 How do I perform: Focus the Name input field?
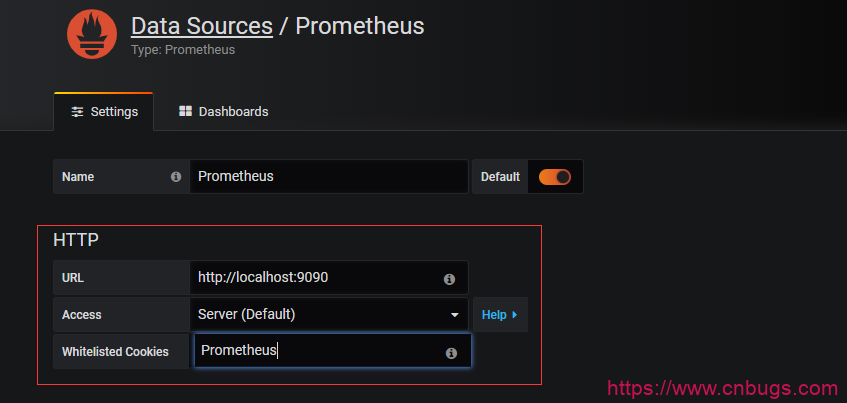tap(328, 176)
